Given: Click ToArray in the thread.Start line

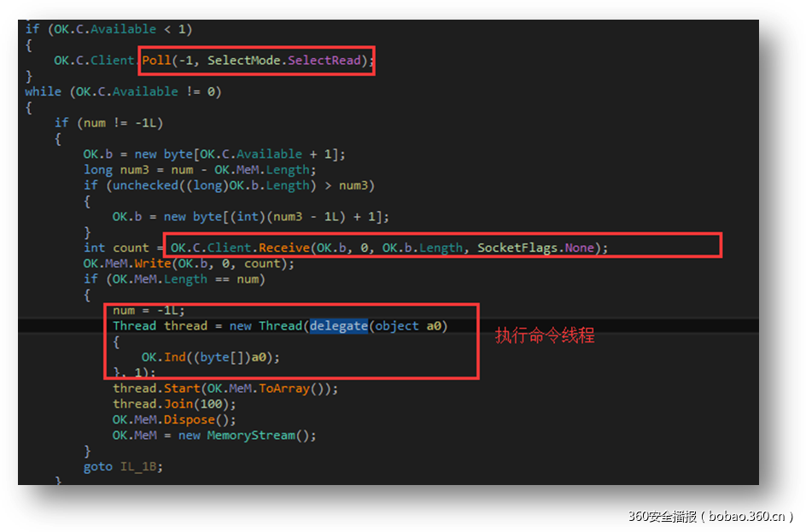Looking at the screenshot, I should tap(289, 389).
